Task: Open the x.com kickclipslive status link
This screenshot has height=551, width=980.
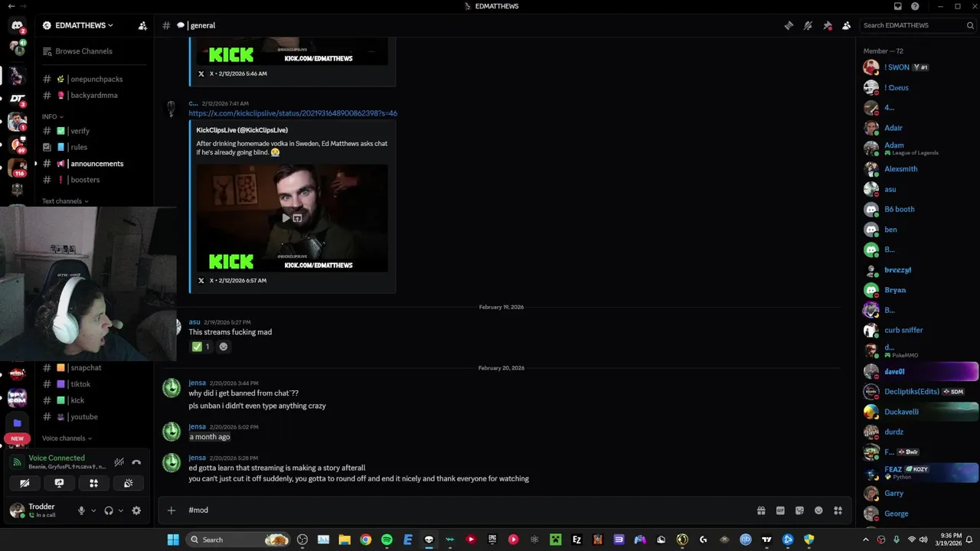Action: tap(292, 113)
